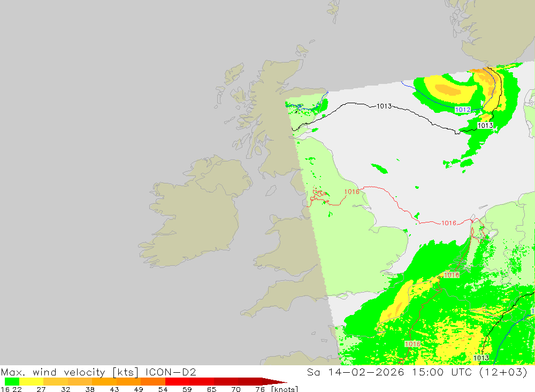Viewport: 535px width, 392px height.
Task: Click the legend number '38'
Action: click(x=90, y=389)
